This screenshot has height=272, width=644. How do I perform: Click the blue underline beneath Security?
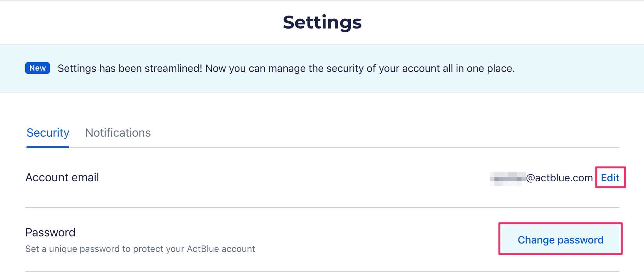coord(48,147)
